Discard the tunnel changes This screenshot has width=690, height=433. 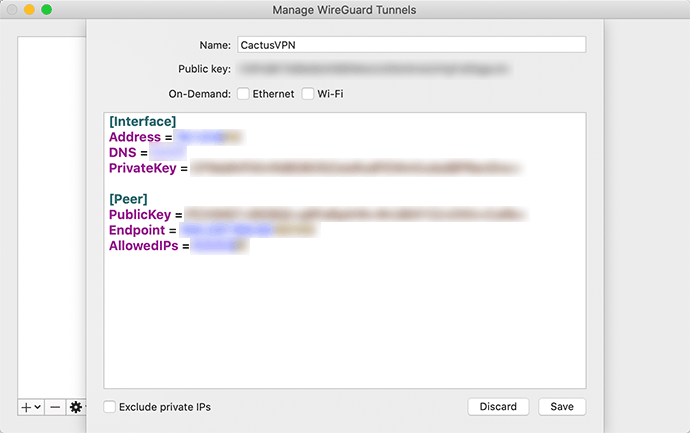[x=498, y=407]
